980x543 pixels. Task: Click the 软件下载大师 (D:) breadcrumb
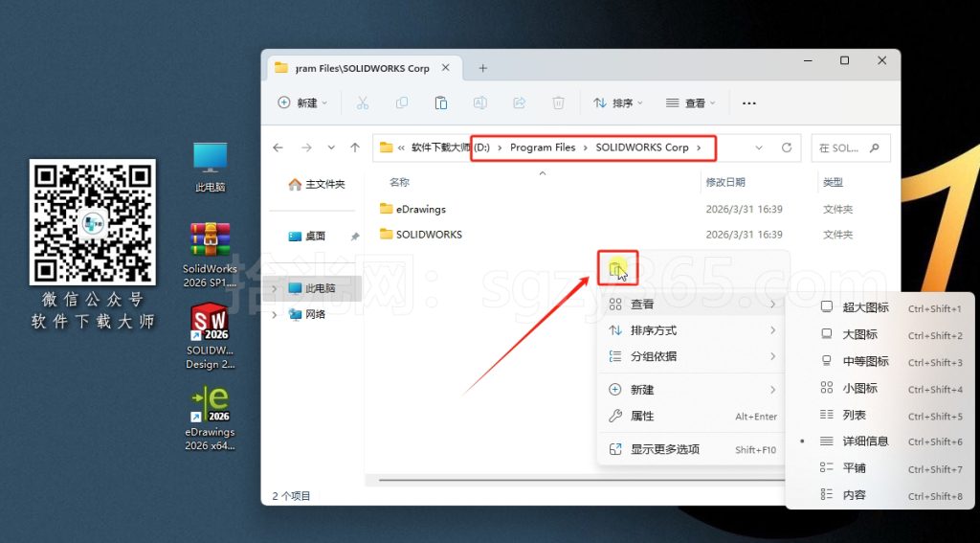[x=450, y=147]
